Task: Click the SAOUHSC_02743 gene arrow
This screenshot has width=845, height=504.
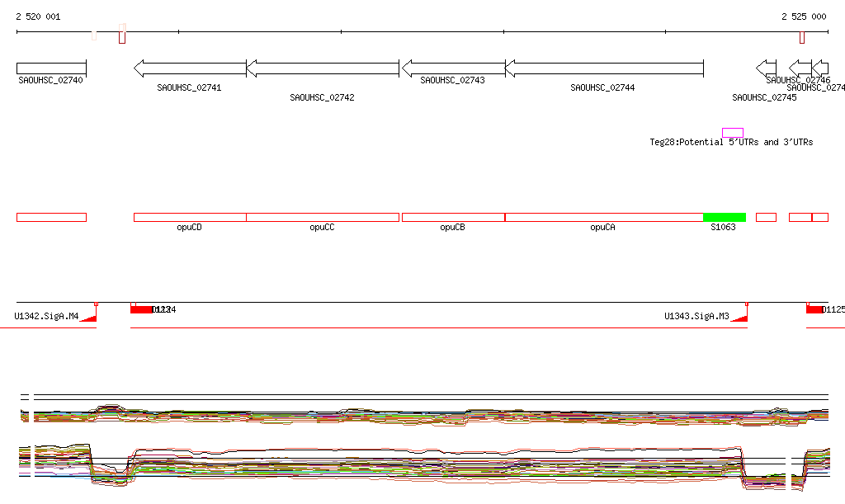Action: 454,68
